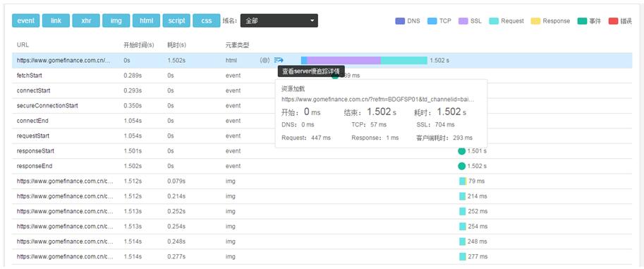
Task: Click the 耗时(s) column header
Action: click(x=176, y=45)
